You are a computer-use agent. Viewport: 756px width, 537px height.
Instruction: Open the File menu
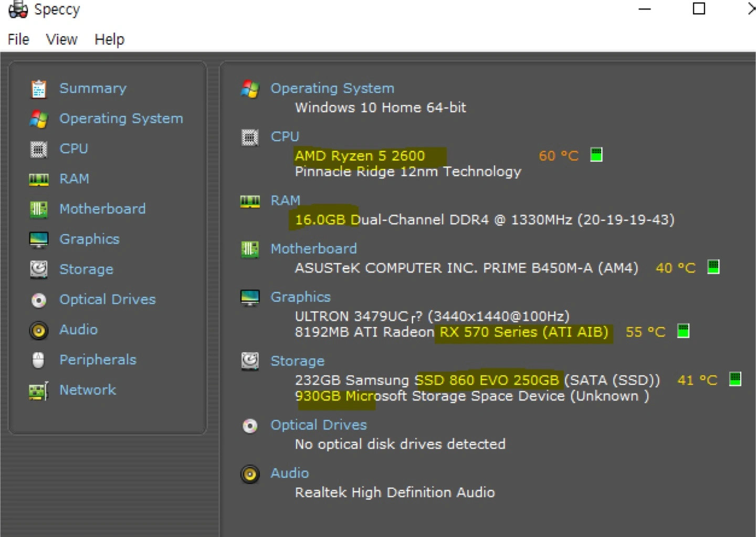[x=18, y=39]
